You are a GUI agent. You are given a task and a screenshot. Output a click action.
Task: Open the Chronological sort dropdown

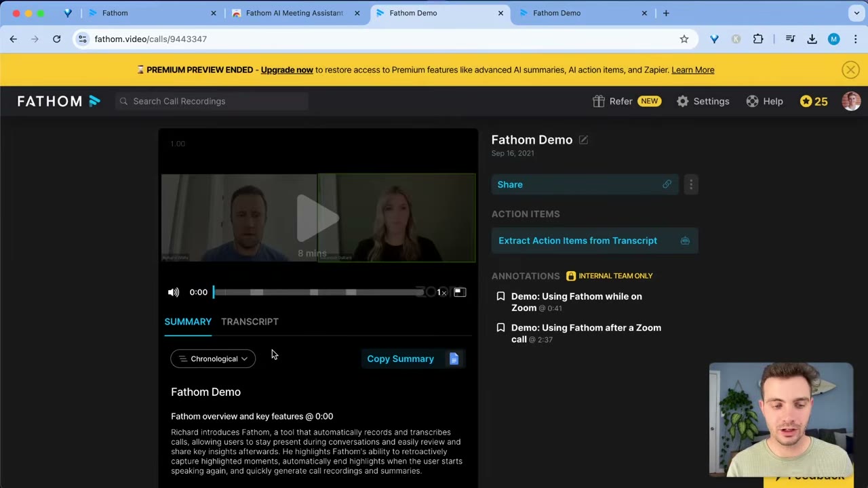tap(213, 359)
